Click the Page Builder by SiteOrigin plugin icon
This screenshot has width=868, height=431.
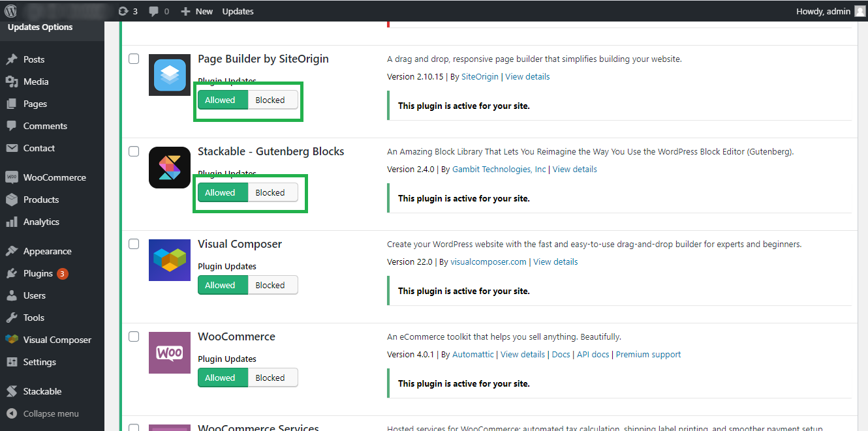pyautogui.click(x=170, y=75)
